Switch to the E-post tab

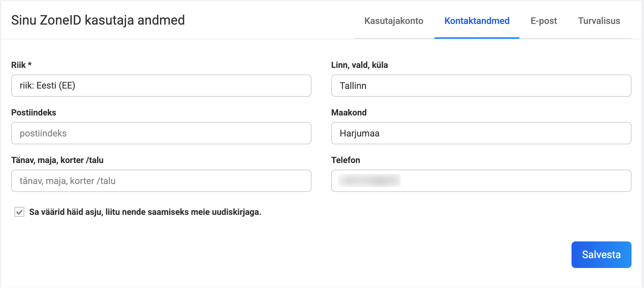[x=543, y=21]
